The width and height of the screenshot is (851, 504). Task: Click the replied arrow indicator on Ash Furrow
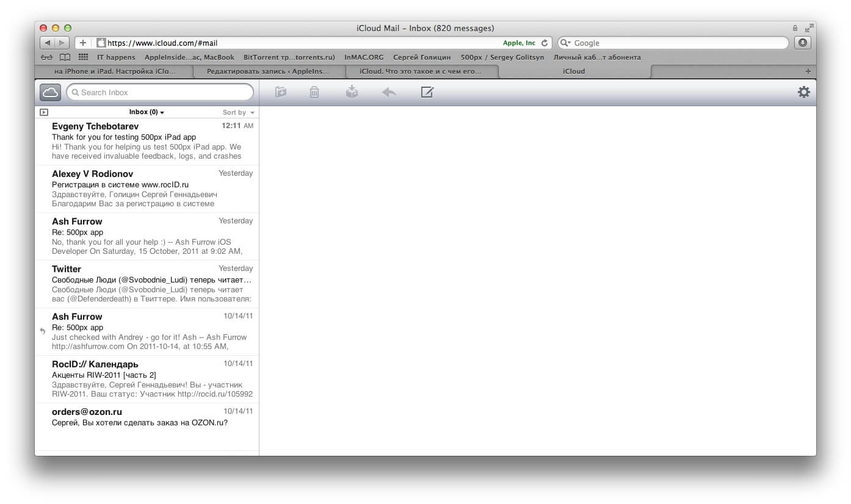[43, 331]
